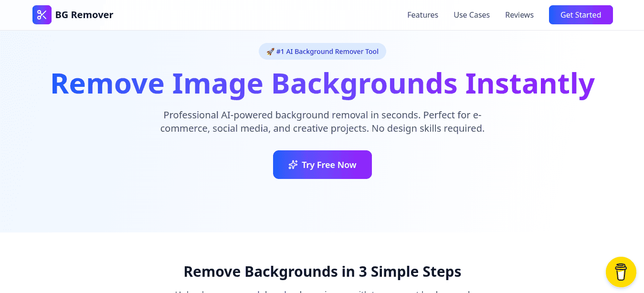Click the word Instantly in the headline
The width and height of the screenshot is (644, 293).
530,84
